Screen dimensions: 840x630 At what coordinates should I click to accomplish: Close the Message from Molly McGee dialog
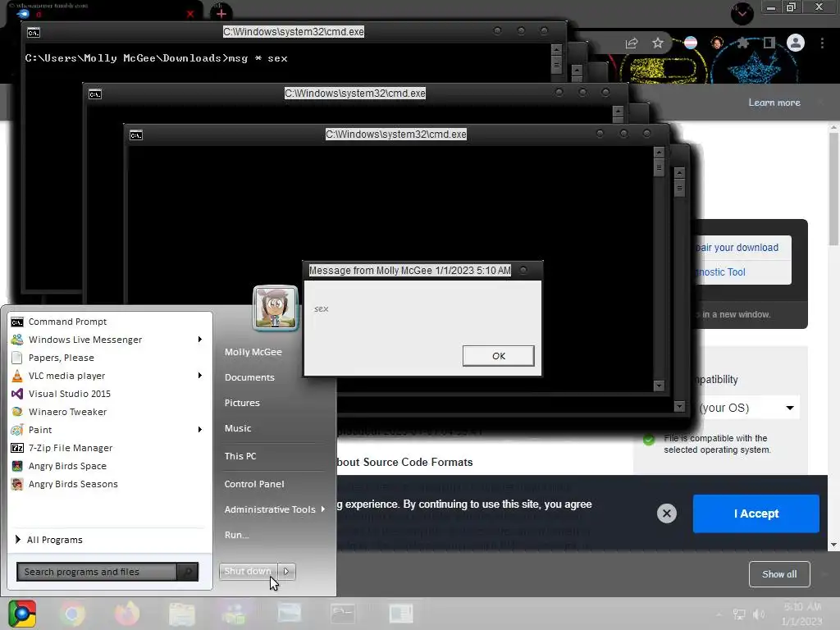pos(523,270)
